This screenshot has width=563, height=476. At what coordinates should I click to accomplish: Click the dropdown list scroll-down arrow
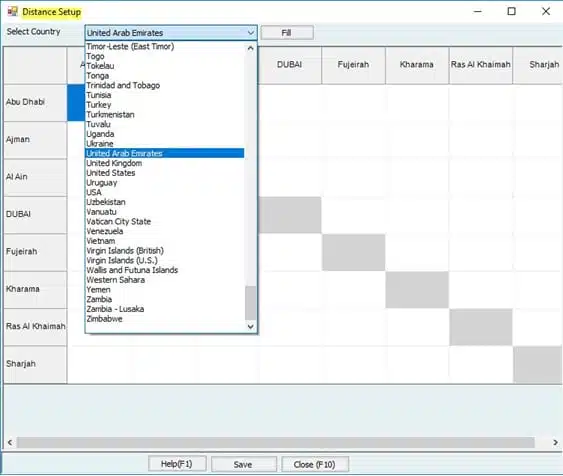[x=251, y=326]
